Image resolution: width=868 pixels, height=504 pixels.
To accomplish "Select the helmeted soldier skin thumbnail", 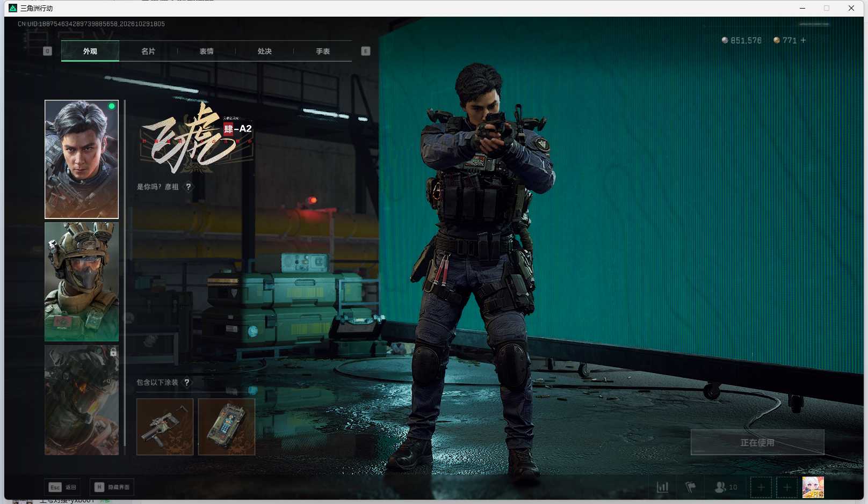I will 82,282.
